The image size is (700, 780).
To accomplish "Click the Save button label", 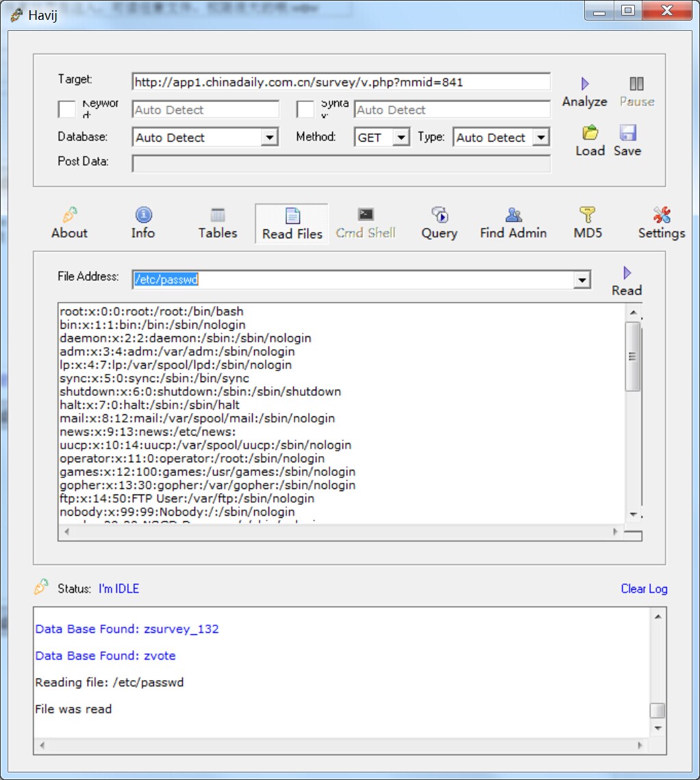I will (627, 151).
